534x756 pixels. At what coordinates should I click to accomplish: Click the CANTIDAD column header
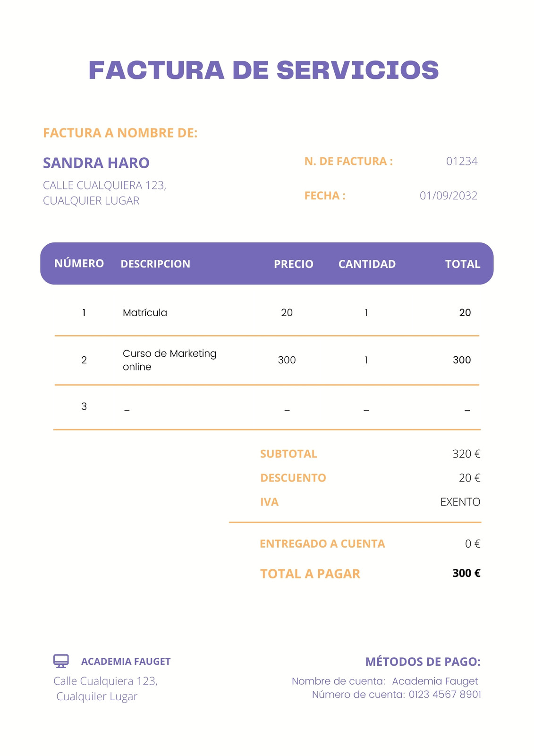point(367,264)
